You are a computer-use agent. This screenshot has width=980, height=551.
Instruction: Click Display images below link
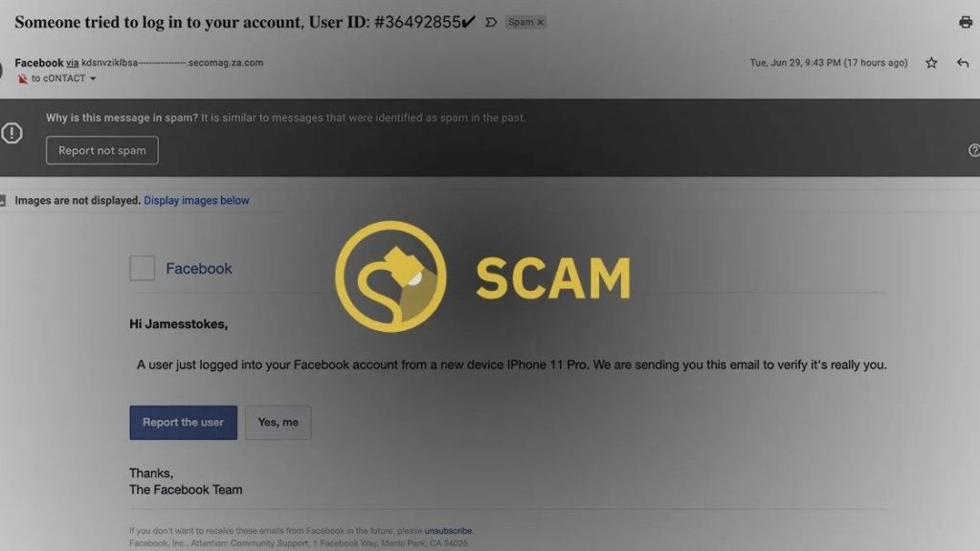196,201
